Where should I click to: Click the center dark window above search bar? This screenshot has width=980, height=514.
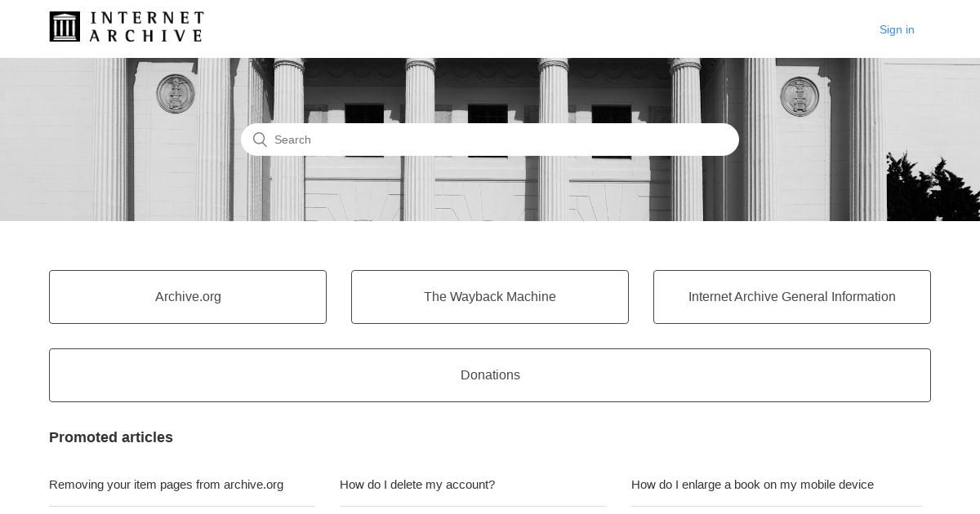coord(488,113)
